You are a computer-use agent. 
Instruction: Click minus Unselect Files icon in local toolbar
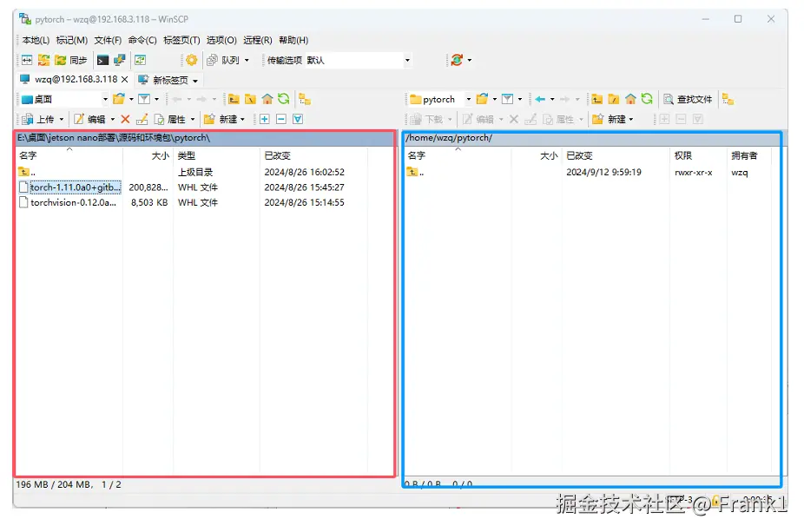(281, 119)
